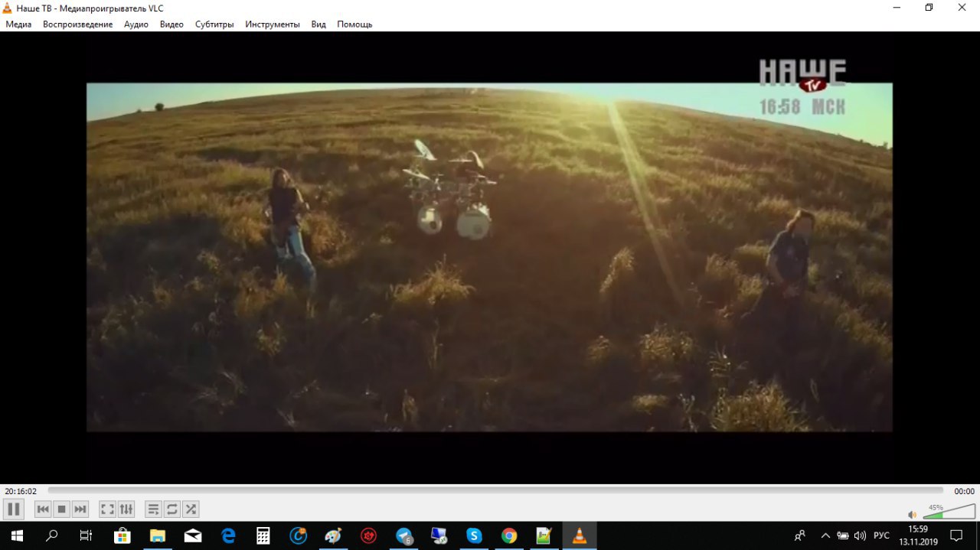Open clock and date 15:59 flyout
This screenshot has height=550, width=980.
[x=918, y=535]
